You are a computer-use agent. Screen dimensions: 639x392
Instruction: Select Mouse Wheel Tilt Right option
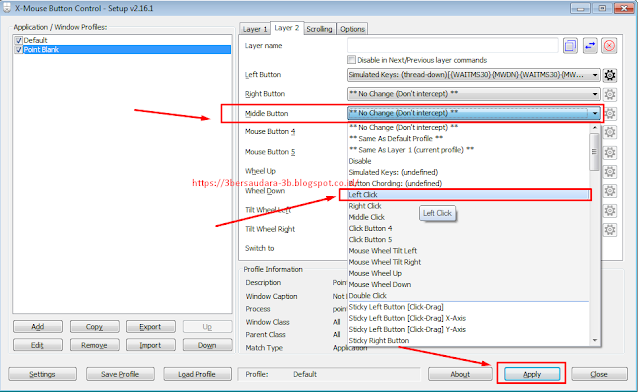[x=468, y=262]
